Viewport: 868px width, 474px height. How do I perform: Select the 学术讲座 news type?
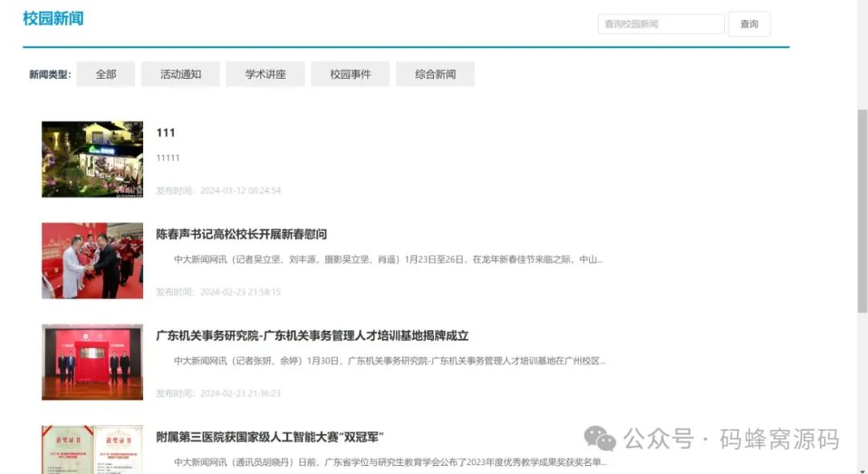tap(266, 73)
